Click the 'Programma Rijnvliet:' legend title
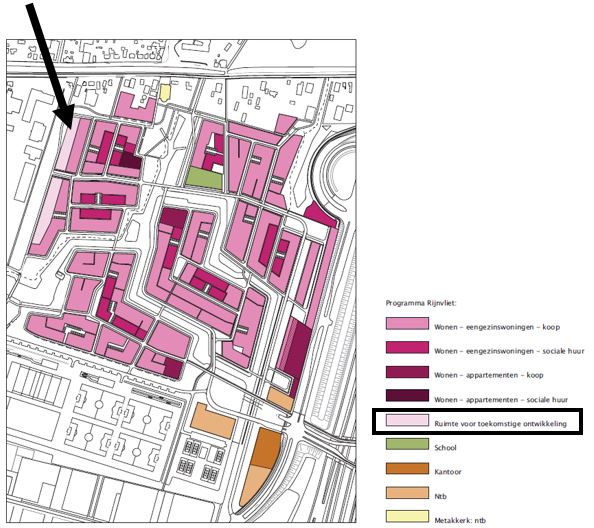The height and width of the screenshot is (528, 594). click(421, 303)
